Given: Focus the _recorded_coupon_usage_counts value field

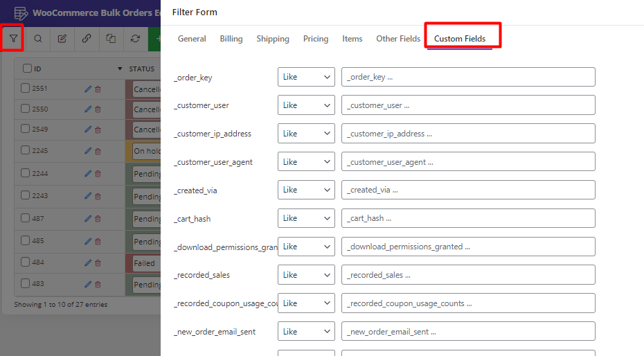Looking at the screenshot, I should coord(468,303).
